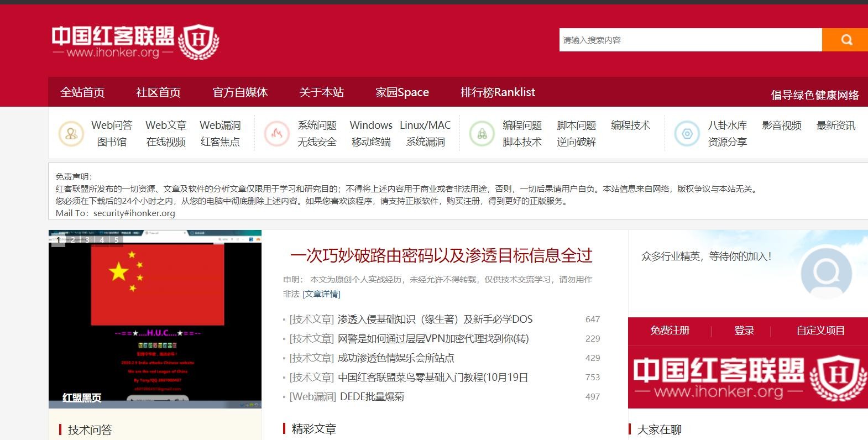
Task: Click the programming category green icon
Action: [x=482, y=134]
